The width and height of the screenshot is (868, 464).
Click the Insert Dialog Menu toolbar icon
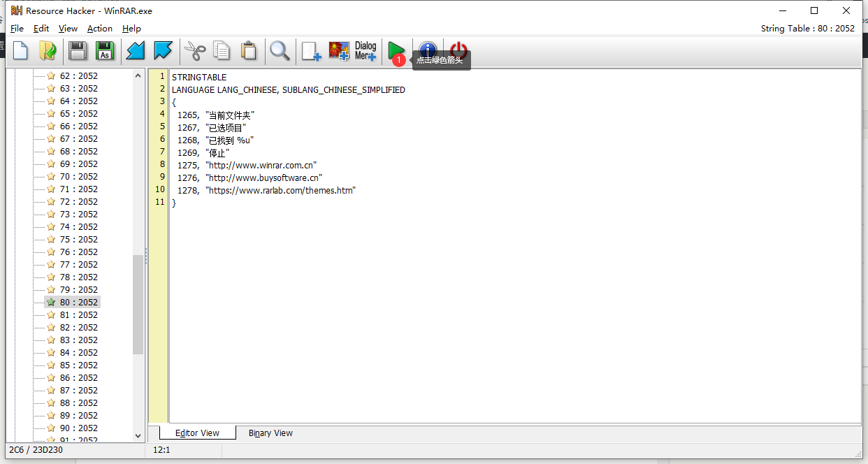366,51
